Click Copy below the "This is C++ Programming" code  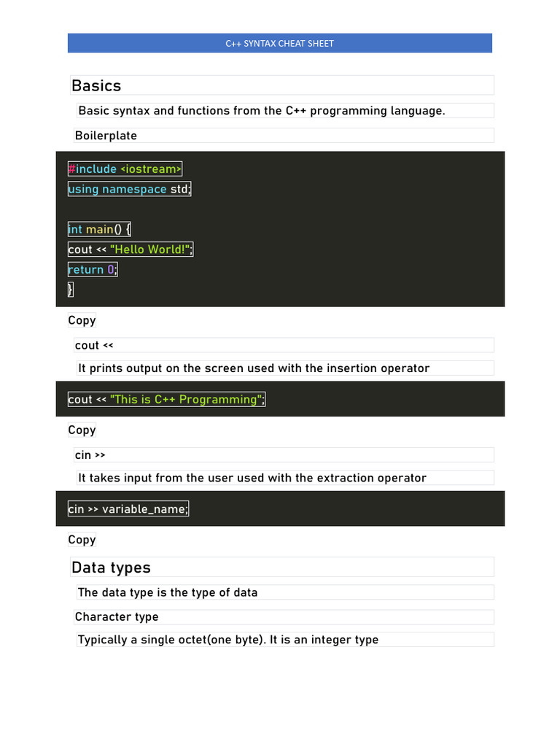82,430
